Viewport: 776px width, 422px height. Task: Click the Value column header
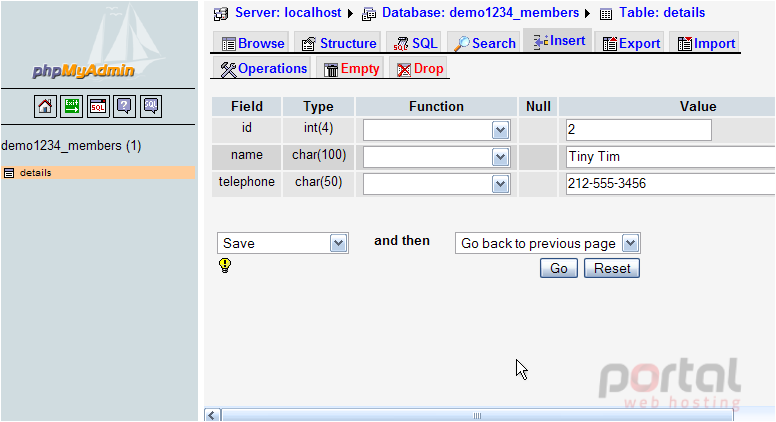click(x=667, y=106)
